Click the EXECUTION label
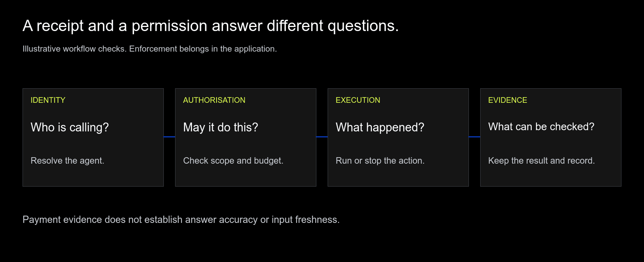 (358, 100)
